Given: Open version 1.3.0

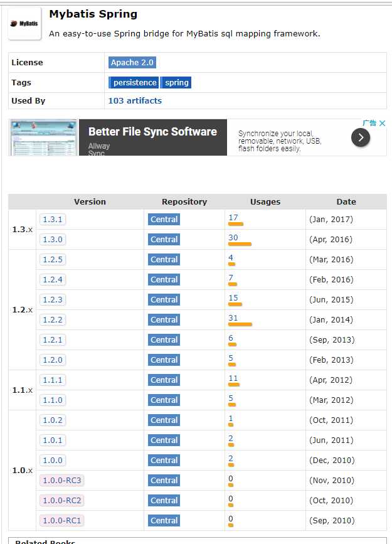Looking at the screenshot, I should point(53,240).
